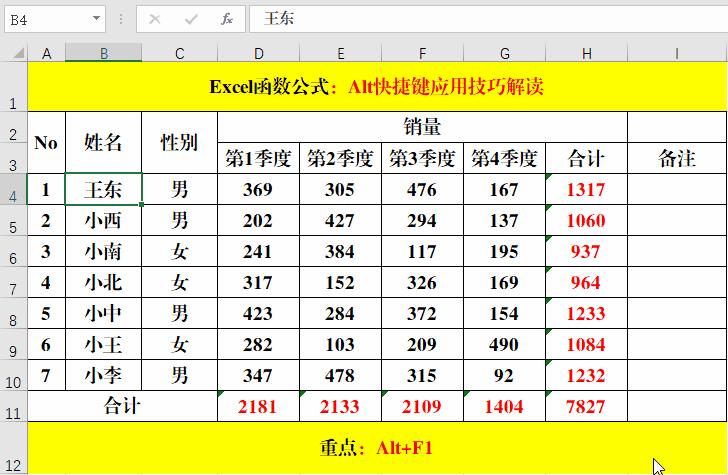Screen dimensions: 728x475
Task: Click the 备注 header cell
Action: (677, 158)
